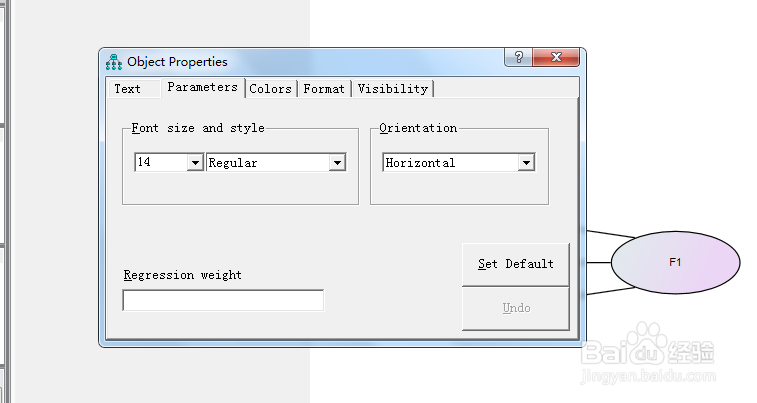The width and height of the screenshot is (757, 403).
Task: Select the Parameters tab
Action: (x=203, y=87)
